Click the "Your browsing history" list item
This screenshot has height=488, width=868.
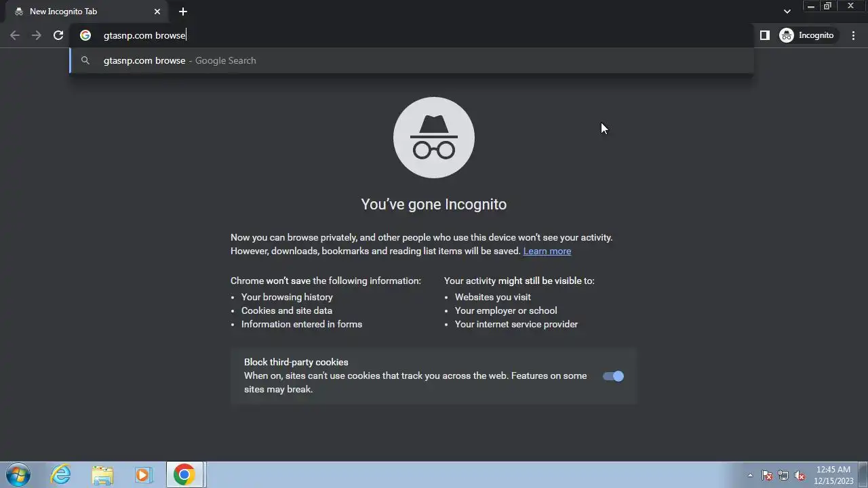(287, 297)
